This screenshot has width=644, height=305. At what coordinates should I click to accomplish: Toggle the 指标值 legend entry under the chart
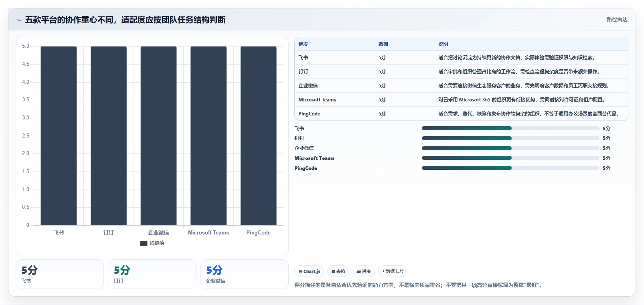152,243
